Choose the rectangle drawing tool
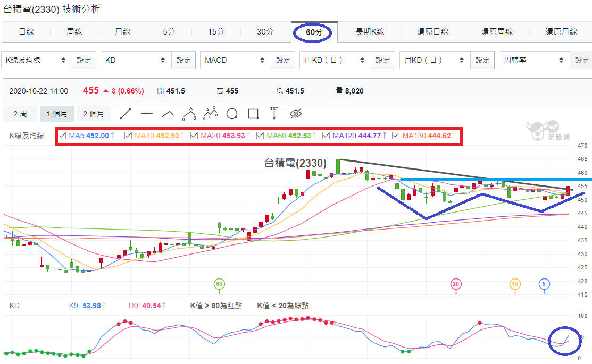592x364 pixels. click(x=253, y=114)
